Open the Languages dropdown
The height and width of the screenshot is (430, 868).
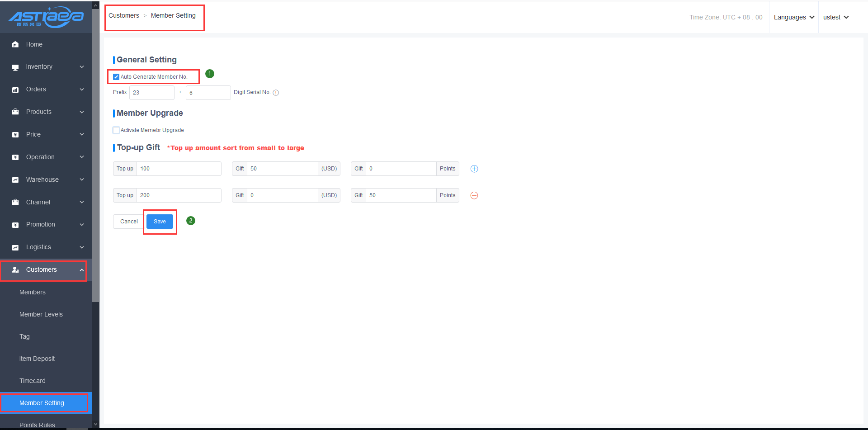[793, 17]
